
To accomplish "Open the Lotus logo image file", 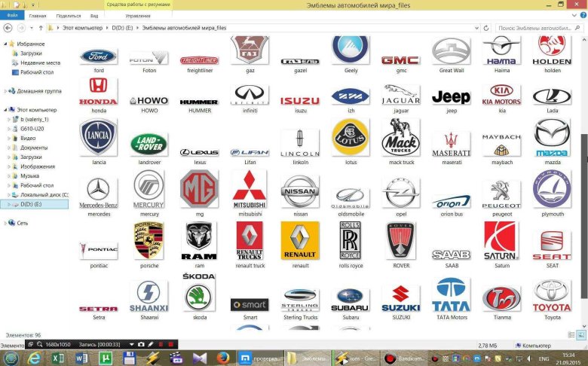I will coord(350,139).
